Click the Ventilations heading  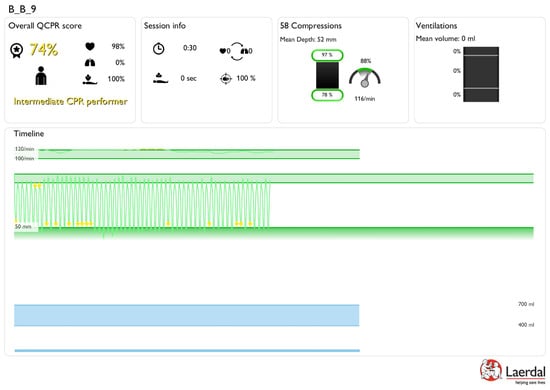point(436,26)
